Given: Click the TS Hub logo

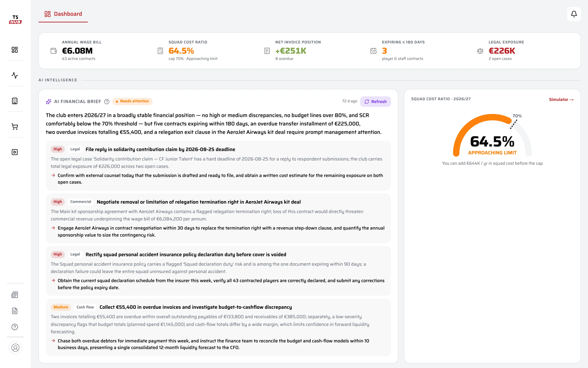Looking at the screenshot, I should [15, 19].
